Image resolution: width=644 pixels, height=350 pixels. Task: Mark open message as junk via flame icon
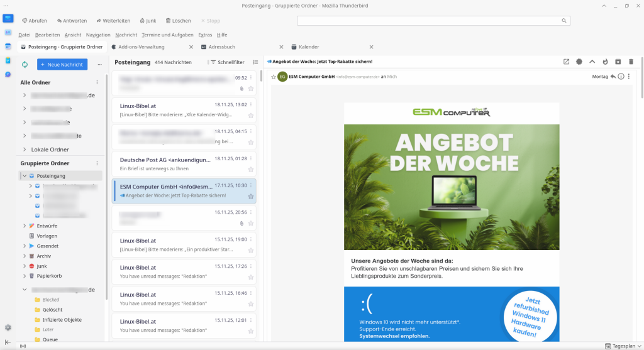pos(605,62)
